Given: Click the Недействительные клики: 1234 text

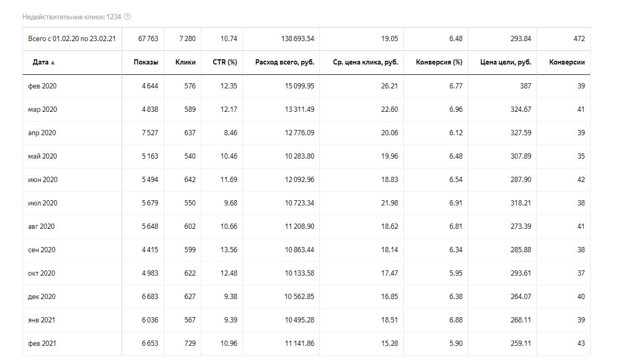Looking at the screenshot, I should pos(71,17).
